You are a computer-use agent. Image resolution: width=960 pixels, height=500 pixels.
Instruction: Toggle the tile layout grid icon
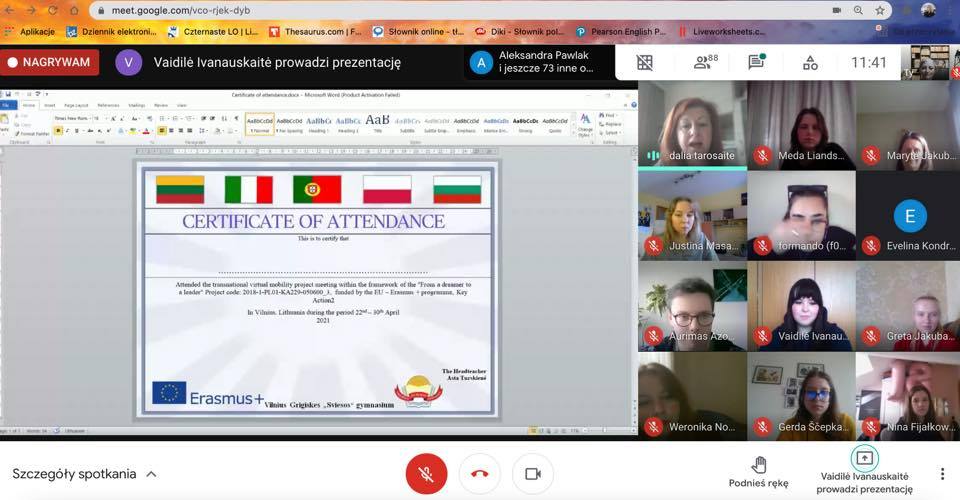[x=645, y=62]
